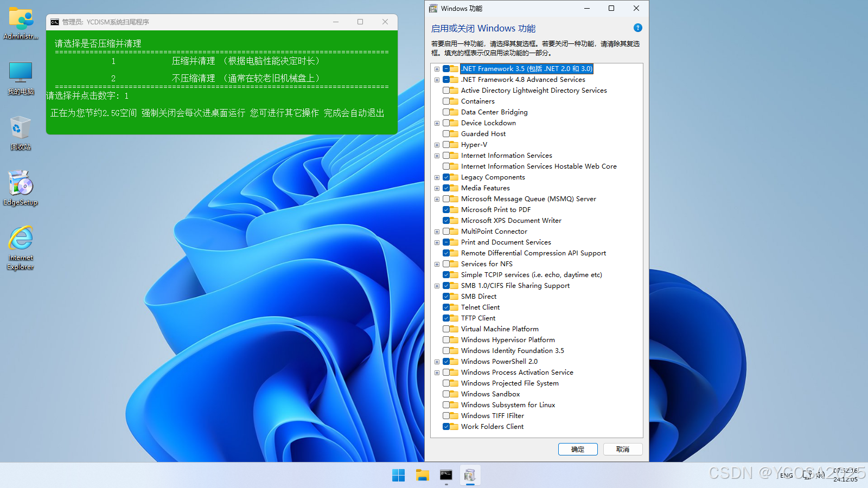868x488 pixels.
Task: Click 确定 to apply feature changes
Action: click(x=578, y=449)
